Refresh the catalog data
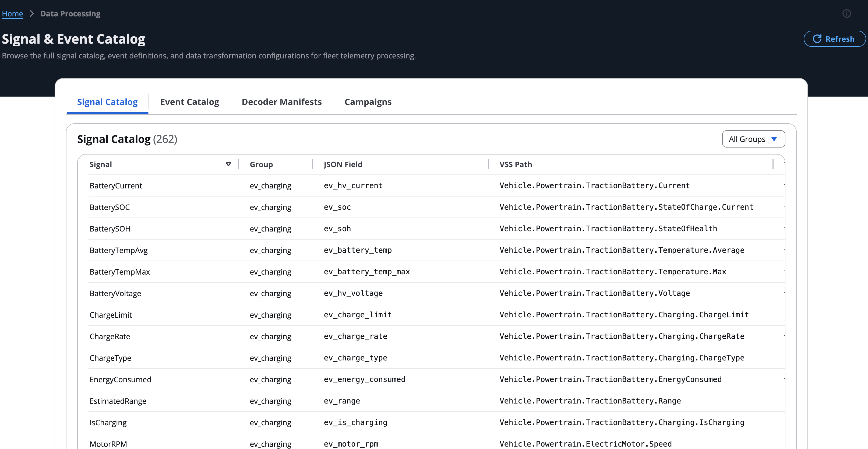The image size is (868, 449). tap(834, 39)
